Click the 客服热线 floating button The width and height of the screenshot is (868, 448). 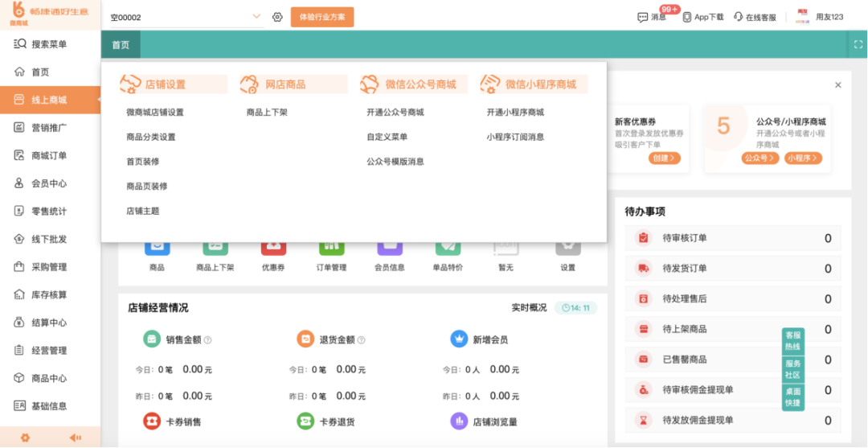click(792, 342)
